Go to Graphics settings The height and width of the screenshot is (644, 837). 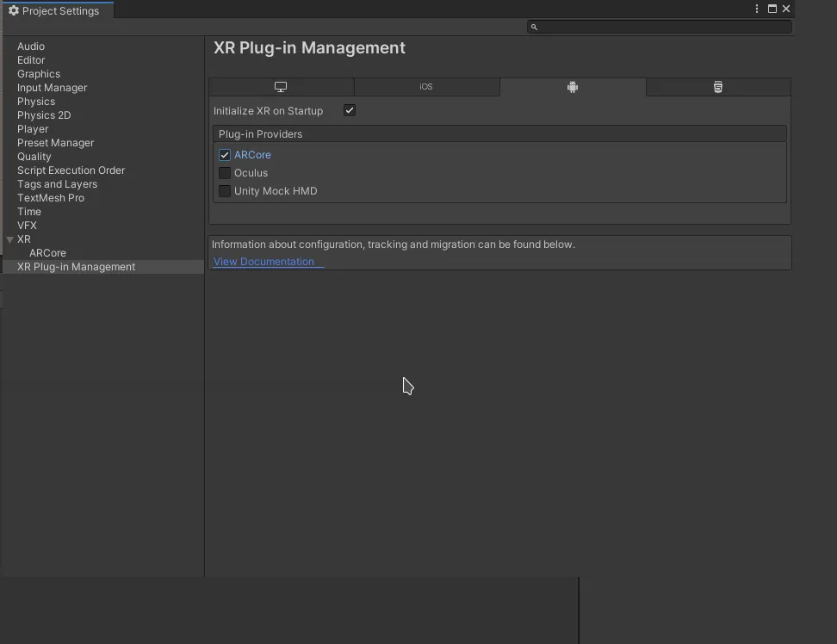click(39, 74)
